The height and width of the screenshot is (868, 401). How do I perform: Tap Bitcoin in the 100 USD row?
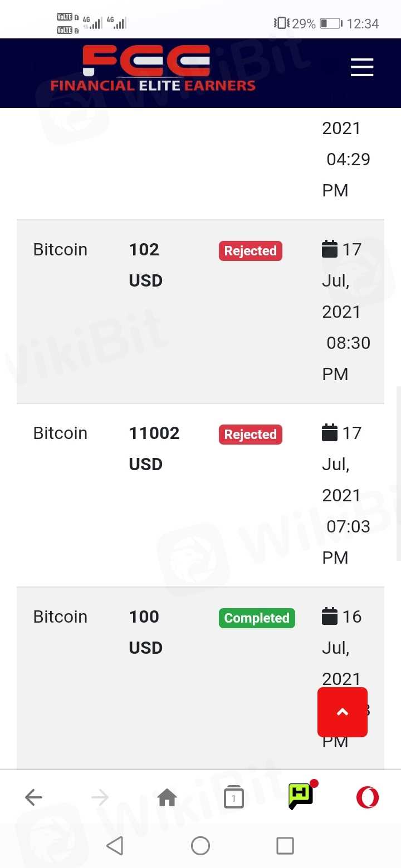click(x=60, y=617)
